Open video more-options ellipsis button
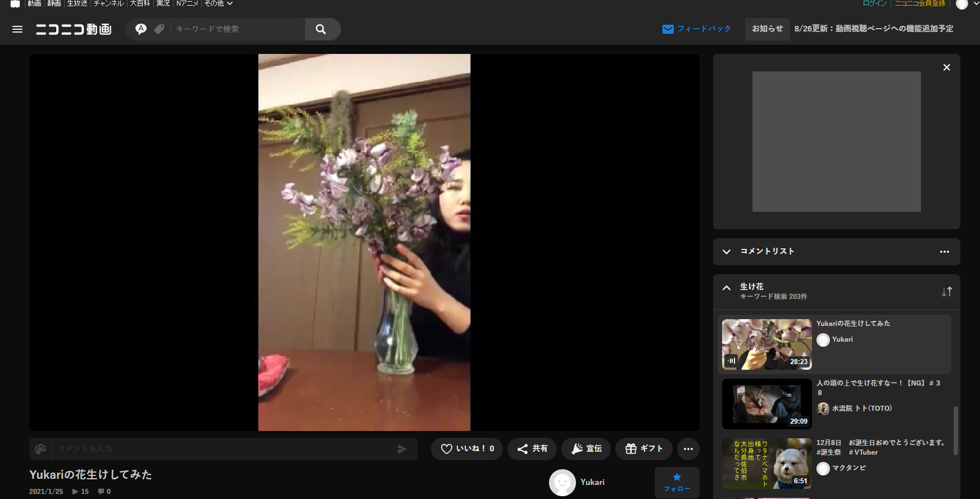Viewport: 980px width, 499px height. (x=688, y=449)
